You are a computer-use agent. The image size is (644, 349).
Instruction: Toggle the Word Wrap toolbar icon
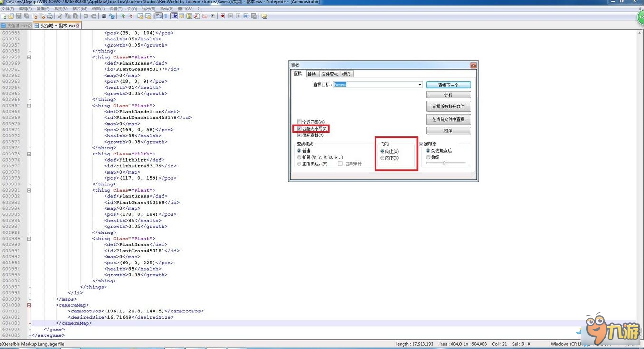tap(158, 16)
